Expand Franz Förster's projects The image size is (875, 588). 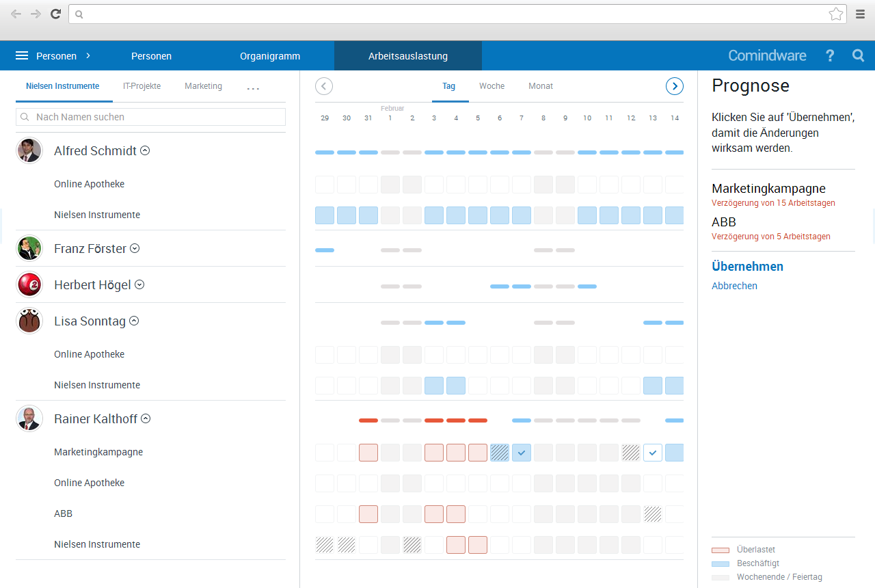135,249
